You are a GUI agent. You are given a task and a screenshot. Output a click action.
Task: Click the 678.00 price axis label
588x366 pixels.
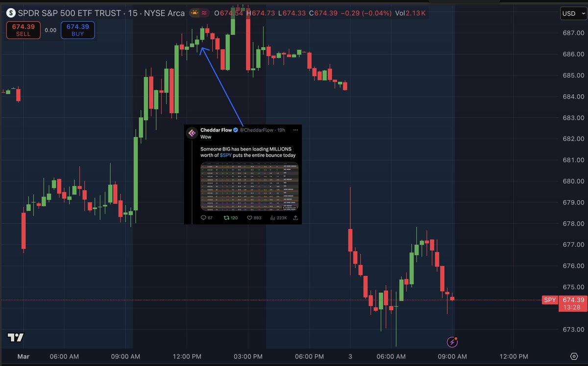572,223
